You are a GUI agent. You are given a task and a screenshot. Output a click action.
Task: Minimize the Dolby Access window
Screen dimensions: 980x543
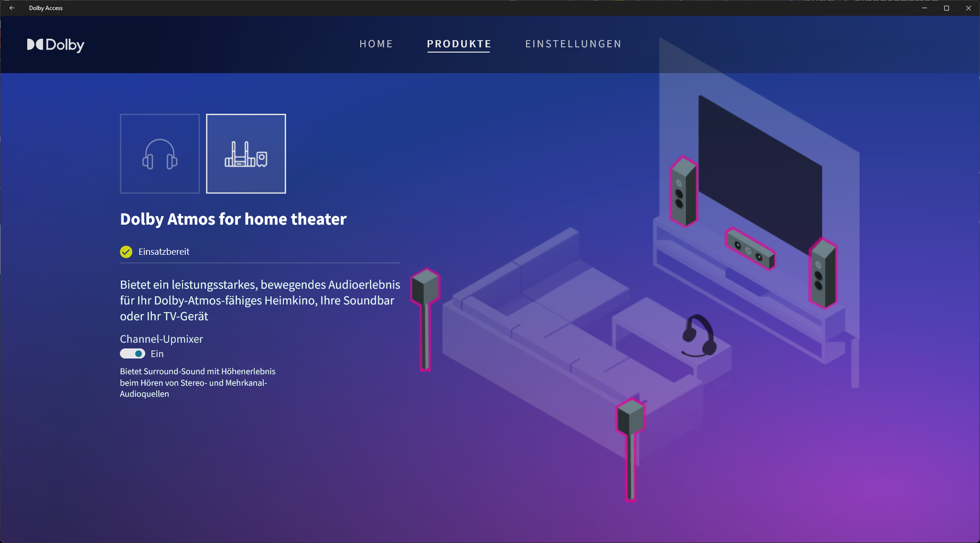tap(925, 8)
